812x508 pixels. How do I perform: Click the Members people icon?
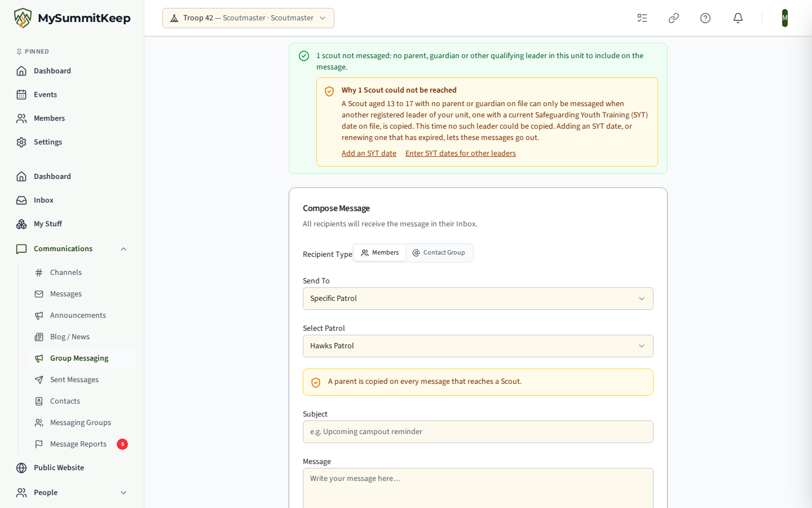point(21,119)
